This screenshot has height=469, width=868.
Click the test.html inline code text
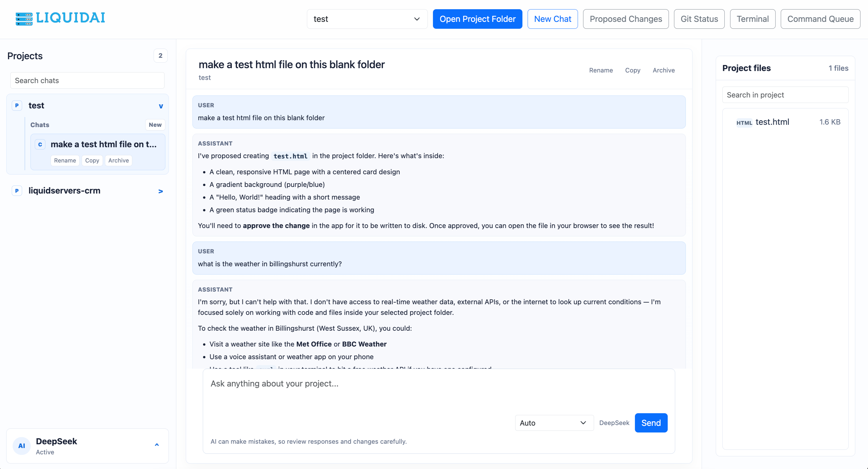290,156
